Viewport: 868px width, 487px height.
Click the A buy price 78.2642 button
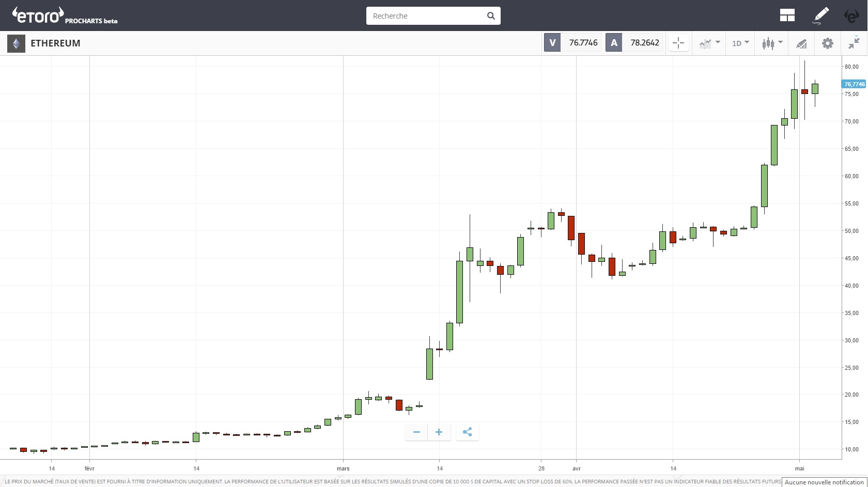point(634,43)
